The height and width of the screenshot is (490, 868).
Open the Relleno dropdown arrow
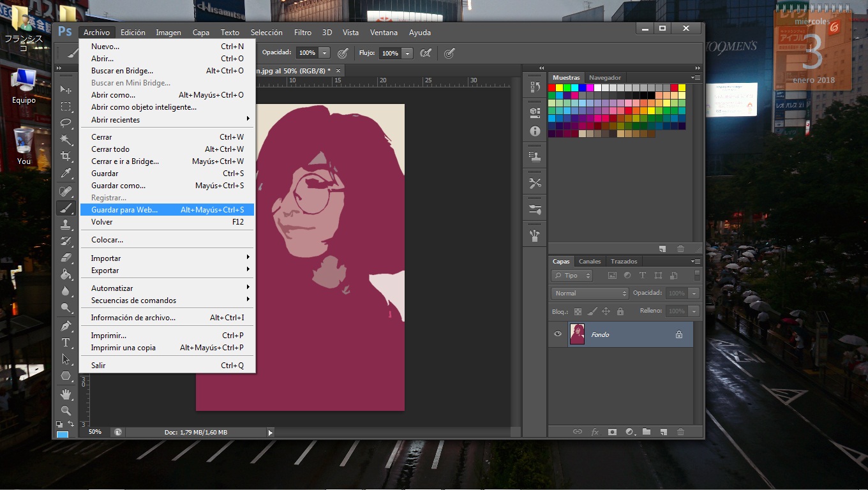pos(694,311)
